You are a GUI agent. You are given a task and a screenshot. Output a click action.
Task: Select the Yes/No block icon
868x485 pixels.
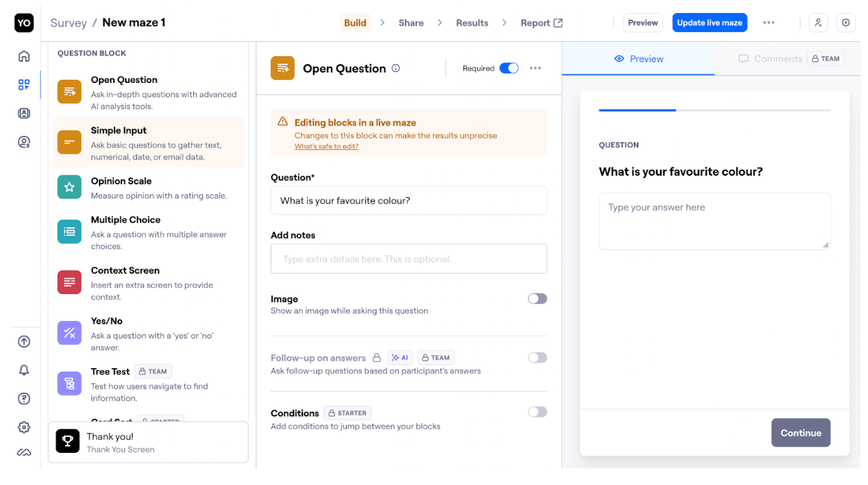coord(69,333)
